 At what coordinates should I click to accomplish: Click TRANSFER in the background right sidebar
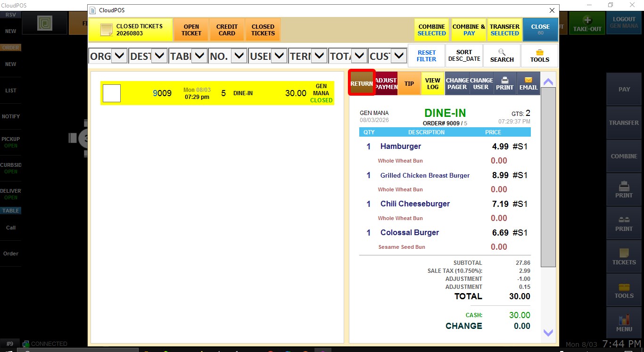(x=624, y=123)
